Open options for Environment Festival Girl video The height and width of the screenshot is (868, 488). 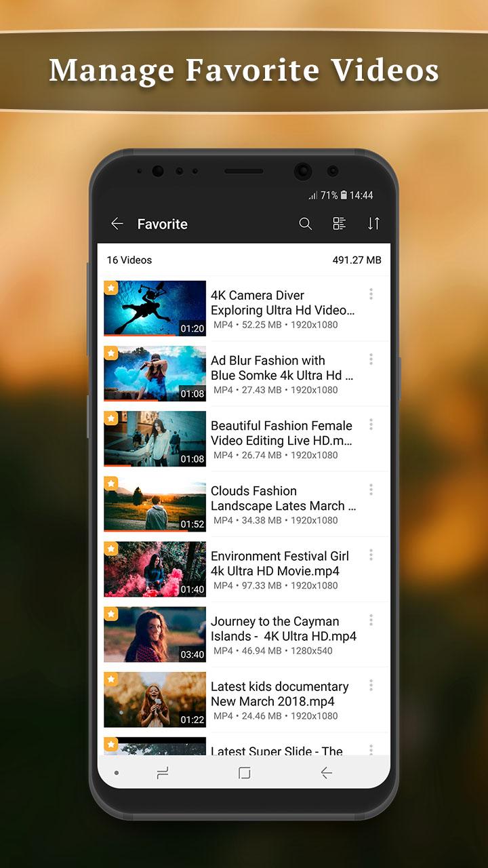click(371, 554)
